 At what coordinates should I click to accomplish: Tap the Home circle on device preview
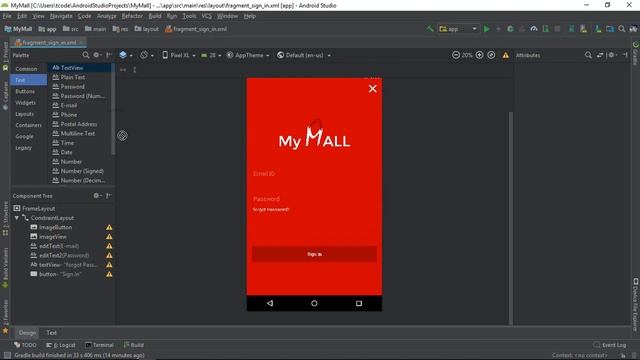(314, 303)
